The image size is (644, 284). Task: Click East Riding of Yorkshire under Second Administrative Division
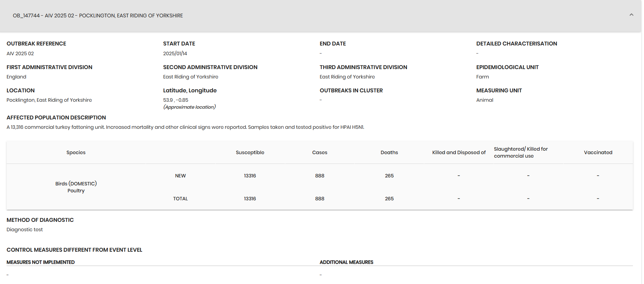191,77
